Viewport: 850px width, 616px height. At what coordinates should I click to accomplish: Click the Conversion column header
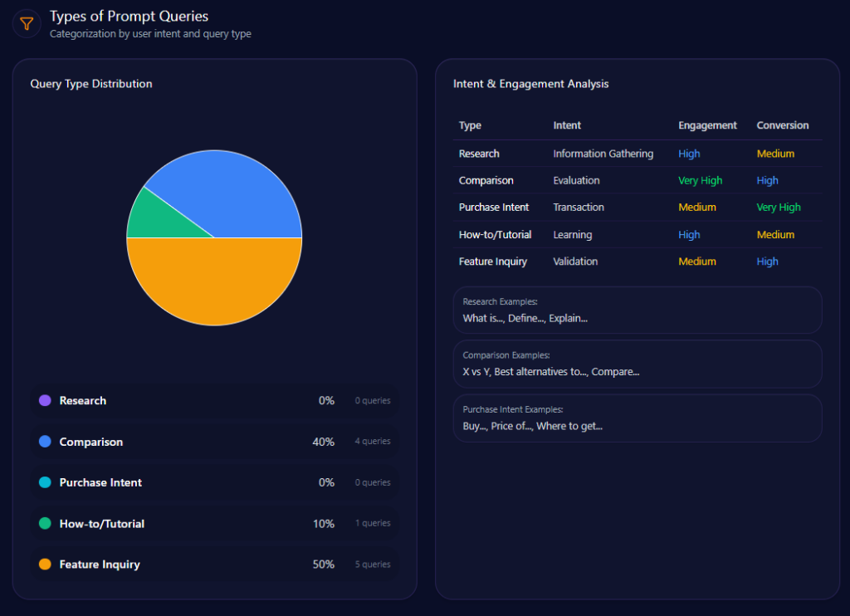[782, 125]
